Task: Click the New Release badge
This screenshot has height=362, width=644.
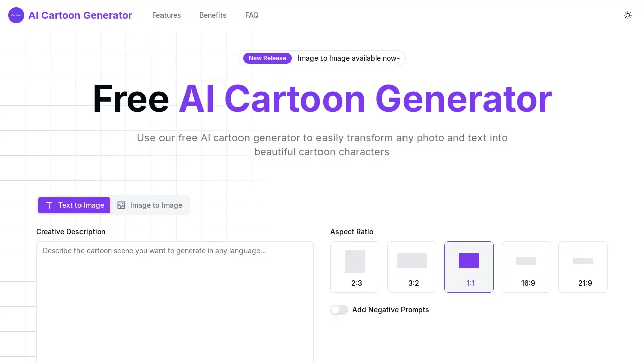Action: pyautogui.click(x=267, y=58)
